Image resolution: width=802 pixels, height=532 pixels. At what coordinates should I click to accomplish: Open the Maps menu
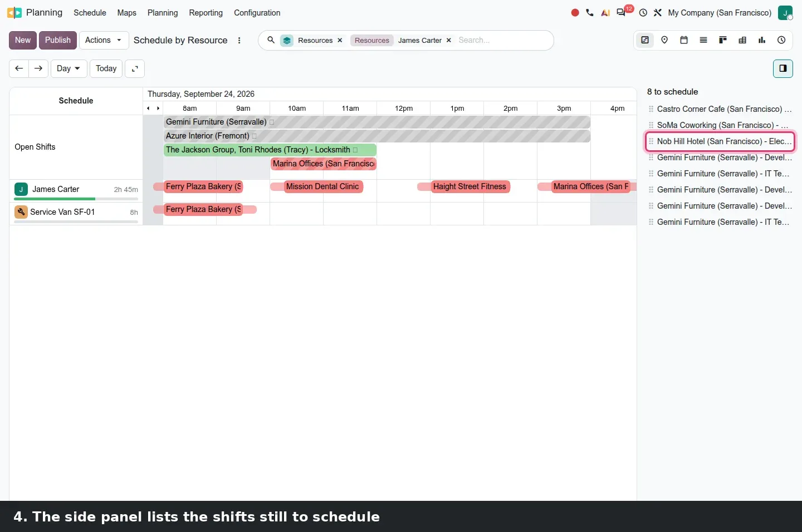click(x=127, y=13)
